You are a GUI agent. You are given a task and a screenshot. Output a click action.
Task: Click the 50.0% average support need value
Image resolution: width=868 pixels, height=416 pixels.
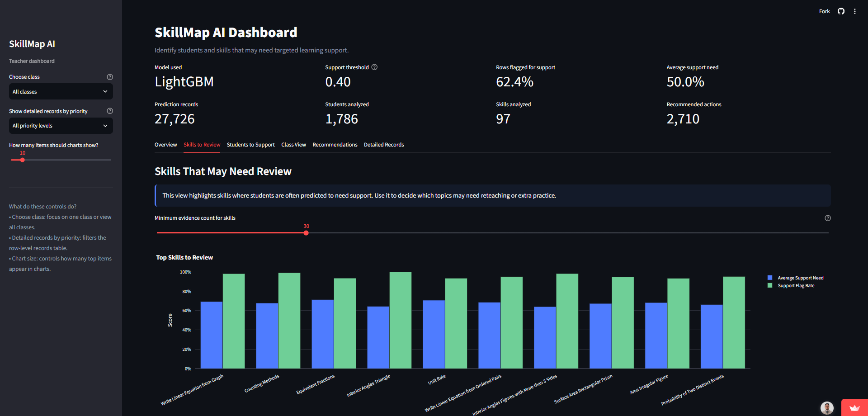tap(685, 82)
